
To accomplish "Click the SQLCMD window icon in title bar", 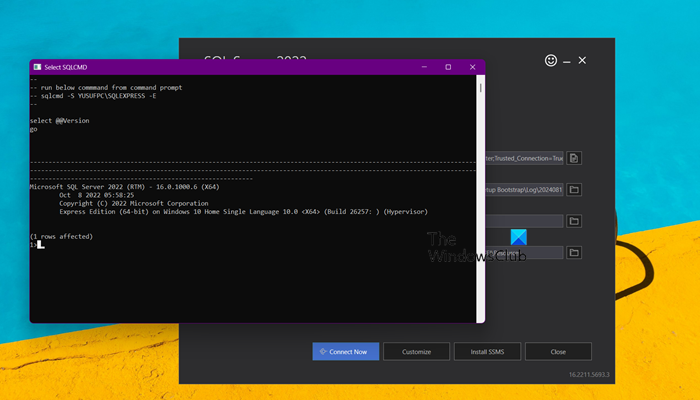I will (x=37, y=67).
